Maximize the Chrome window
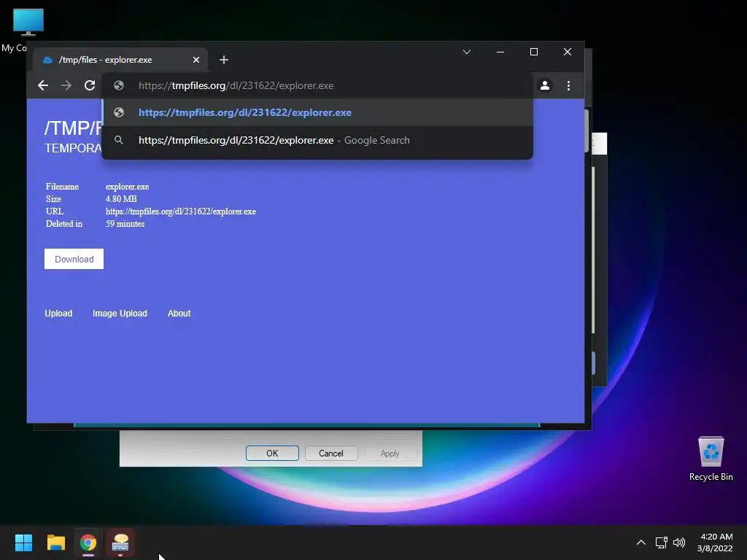 tap(533, 52)
